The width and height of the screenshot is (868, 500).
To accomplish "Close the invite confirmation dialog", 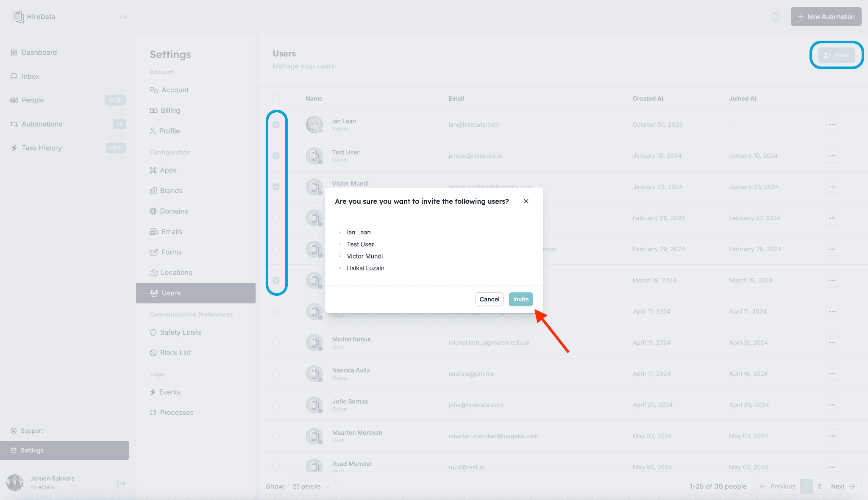I will tap(526, 201).
